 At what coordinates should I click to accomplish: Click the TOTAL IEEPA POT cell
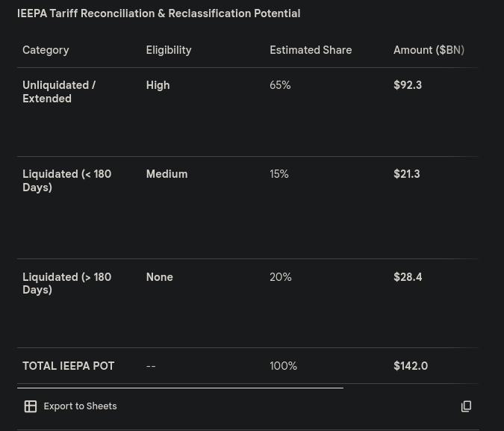(x=68, y=366)
